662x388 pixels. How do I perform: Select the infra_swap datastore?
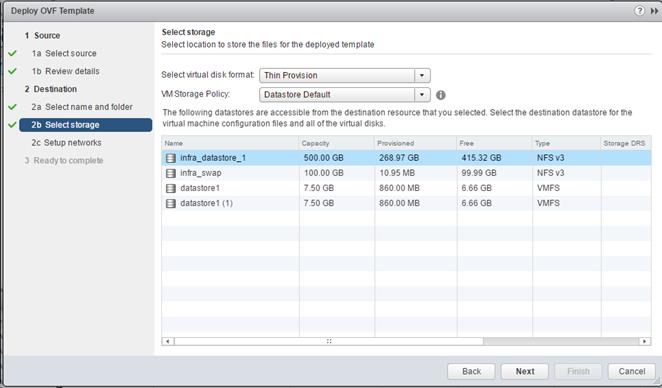coord(406,173)
